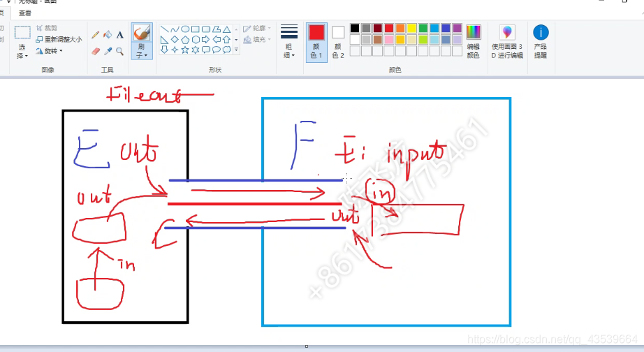
Task: Pick the pink color swatch
Action: pos(389,39)
